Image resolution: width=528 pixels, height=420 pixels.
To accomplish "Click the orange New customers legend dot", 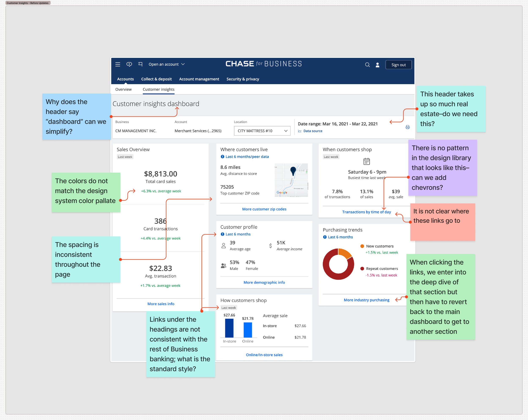I will click(x=362, y=246).
